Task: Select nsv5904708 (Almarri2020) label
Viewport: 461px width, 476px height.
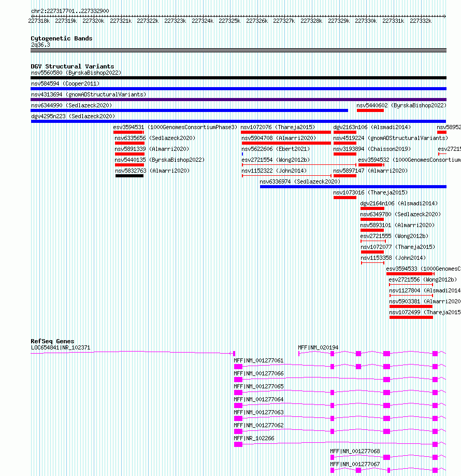Action: point(279,138)
